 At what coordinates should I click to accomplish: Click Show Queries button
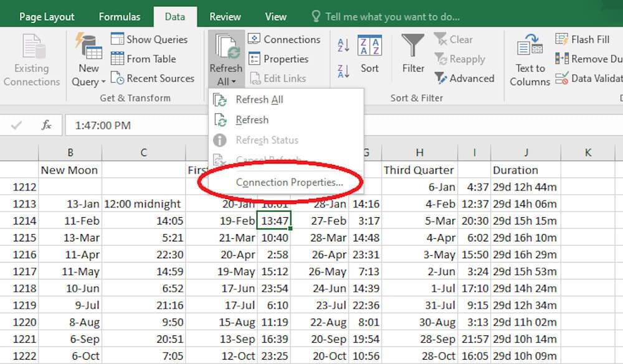click(150, 39)
